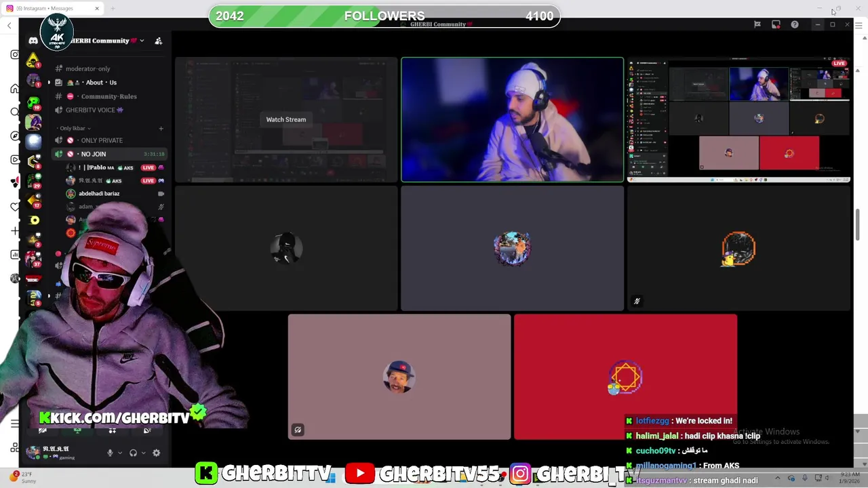Image resolution: width=868 pixels, height=488 pixels.
Task: Click Instagram logo in left sidebar
Action: (x=15, y=54)
